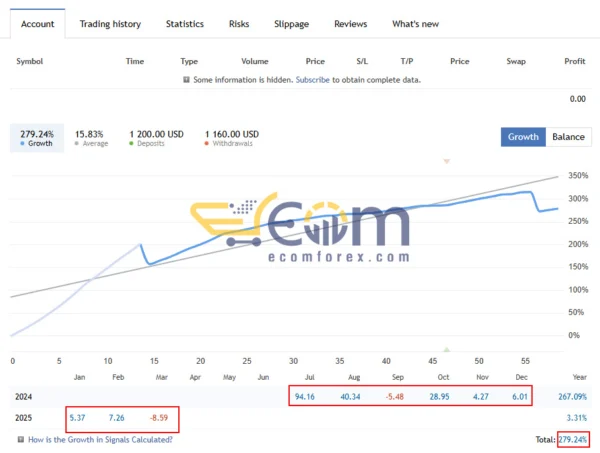
Task: Select the Growth chart button
Action: pos(523,137)
